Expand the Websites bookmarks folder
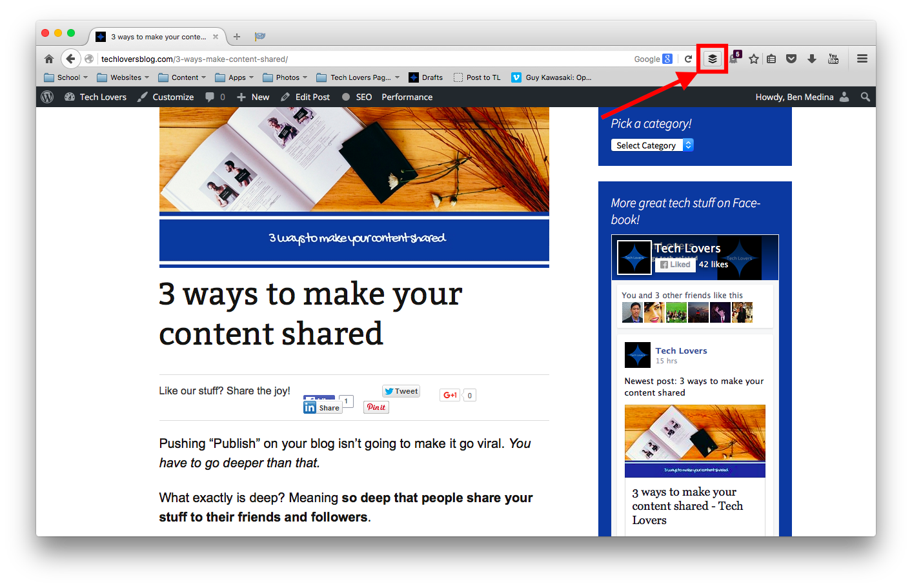This screenshot has width=912, height=588. (123, 77)
